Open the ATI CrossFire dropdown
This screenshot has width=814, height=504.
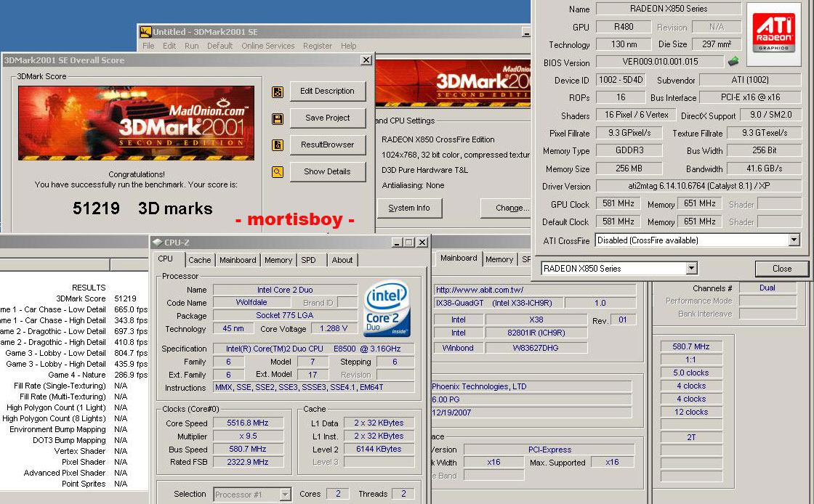coord(794,240)
